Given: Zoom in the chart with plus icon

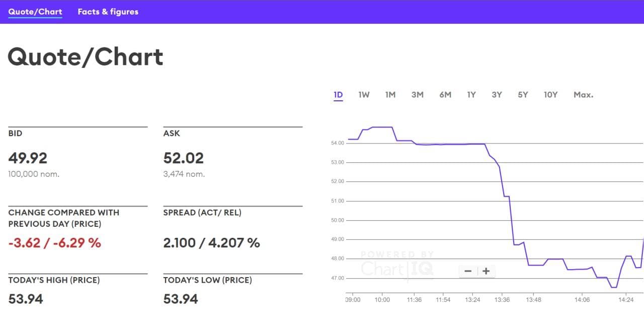Looking at the screenshot, I should point(486,271).
